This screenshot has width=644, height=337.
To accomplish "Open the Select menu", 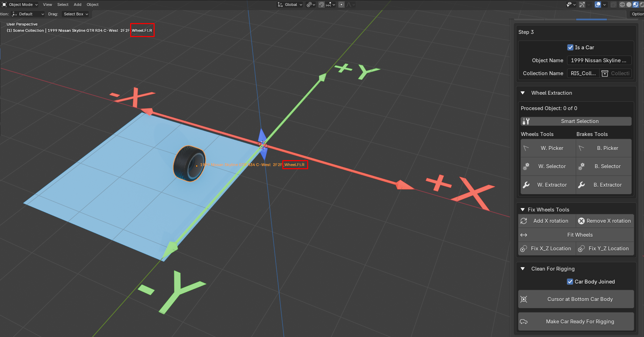I will [x=63, y=5].
